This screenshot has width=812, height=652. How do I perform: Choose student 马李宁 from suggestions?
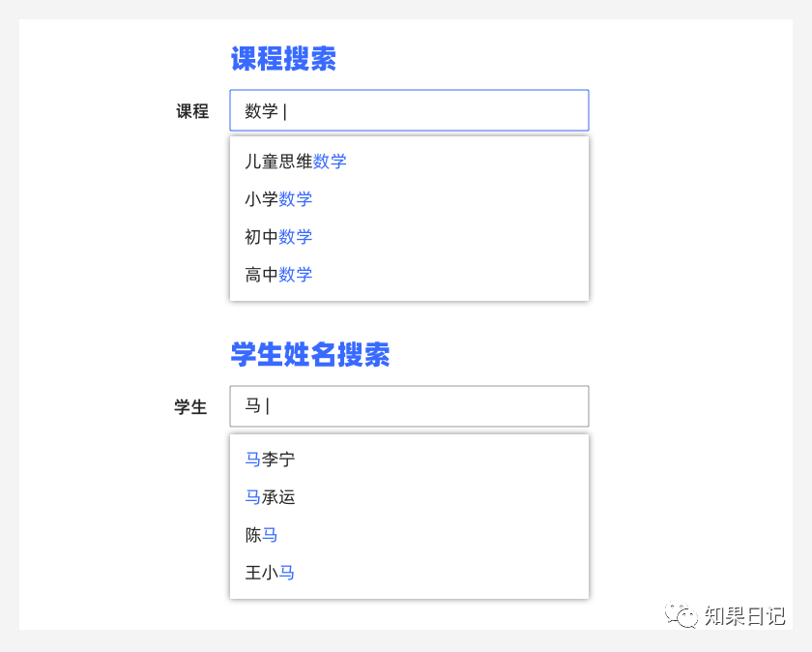click(x=270, y=459)
